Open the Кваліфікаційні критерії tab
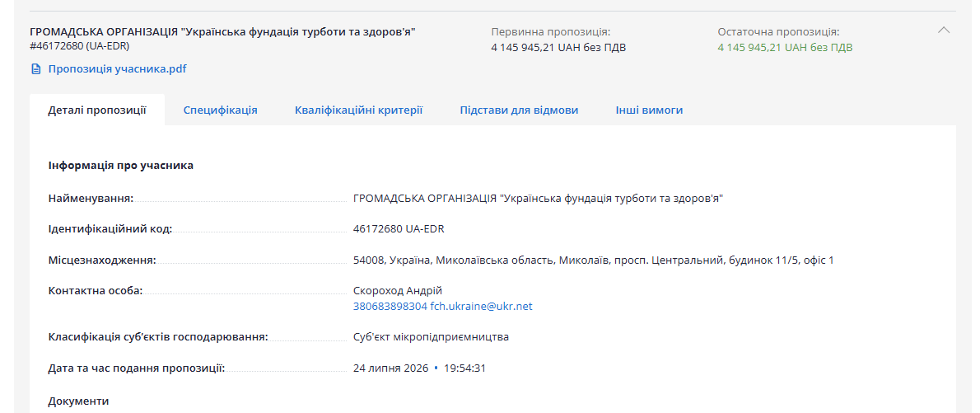The width and height of the screenshot is (980, 413). 359,110
